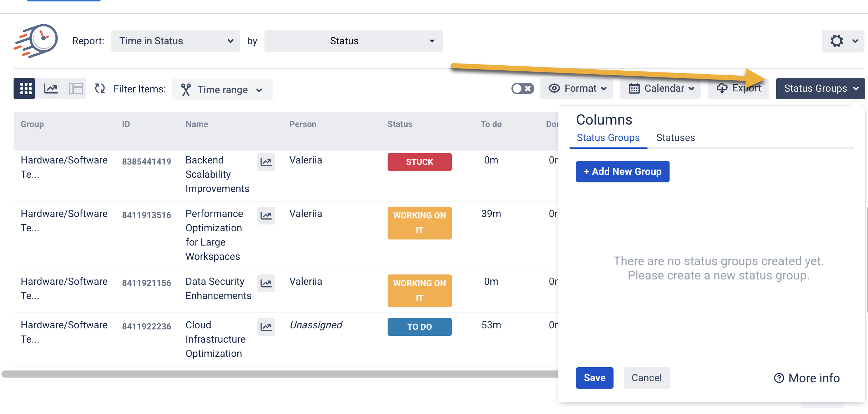Click the horizontal table scrollbar
This screenshot has width=868, height=414.
(x=278, y=374)
